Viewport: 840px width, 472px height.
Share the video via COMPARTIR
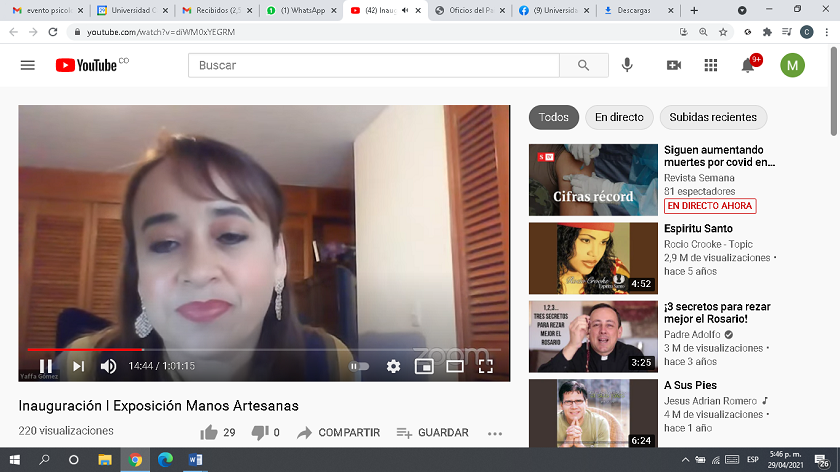pyautogui.click(x=339, y=432)
